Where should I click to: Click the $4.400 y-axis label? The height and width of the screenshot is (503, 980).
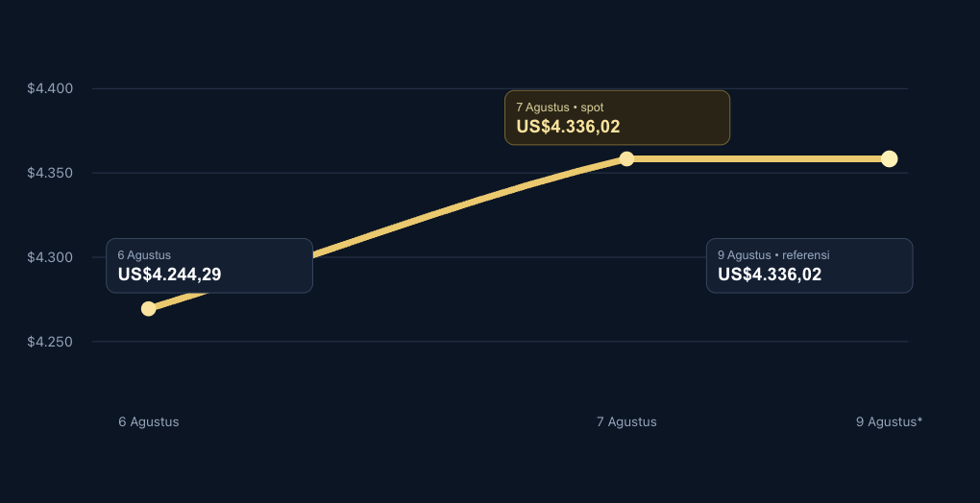click(x=50, y=88)
